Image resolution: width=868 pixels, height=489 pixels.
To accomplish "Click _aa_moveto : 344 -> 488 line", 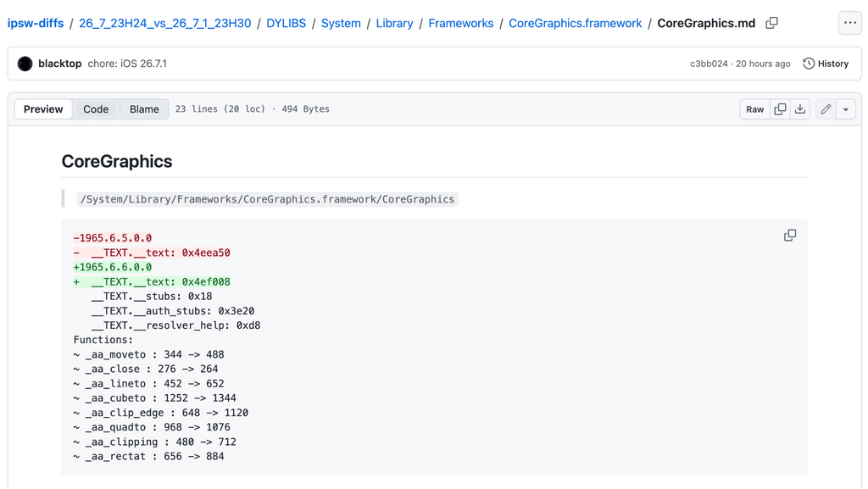I will (149, 354).
